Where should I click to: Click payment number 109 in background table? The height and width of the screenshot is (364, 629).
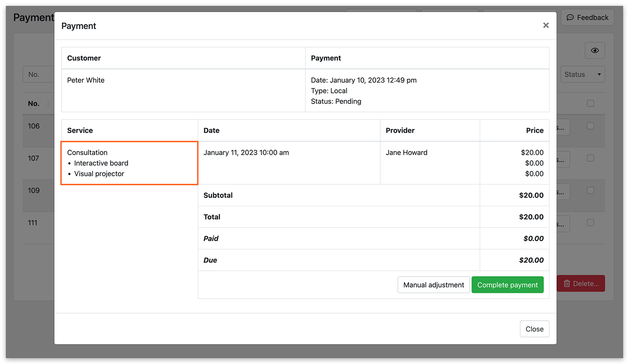34,190
